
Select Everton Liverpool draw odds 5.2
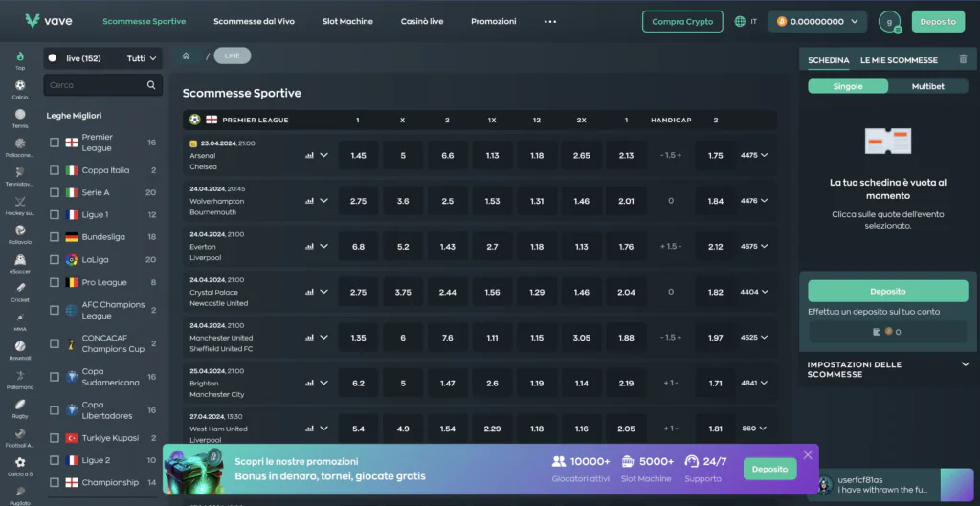pyautogui.click(x=403, y=246)
